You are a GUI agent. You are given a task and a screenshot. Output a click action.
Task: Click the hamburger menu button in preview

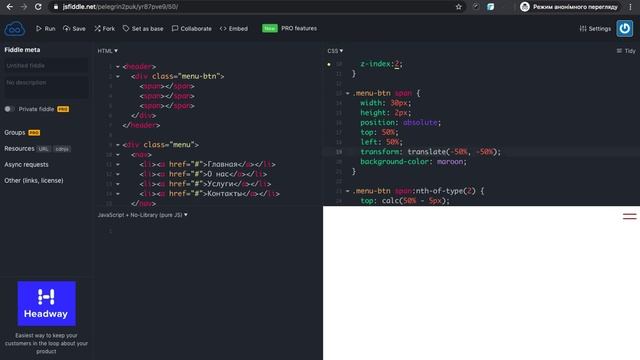click(629, 216)
